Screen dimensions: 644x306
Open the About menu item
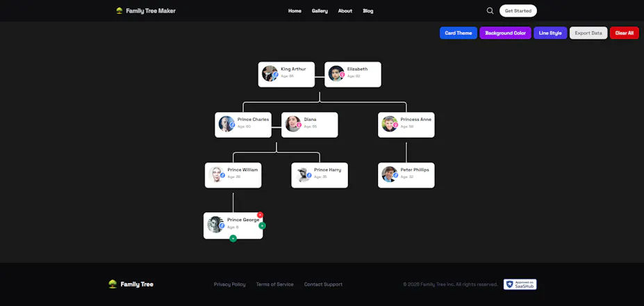pos(345,11)
